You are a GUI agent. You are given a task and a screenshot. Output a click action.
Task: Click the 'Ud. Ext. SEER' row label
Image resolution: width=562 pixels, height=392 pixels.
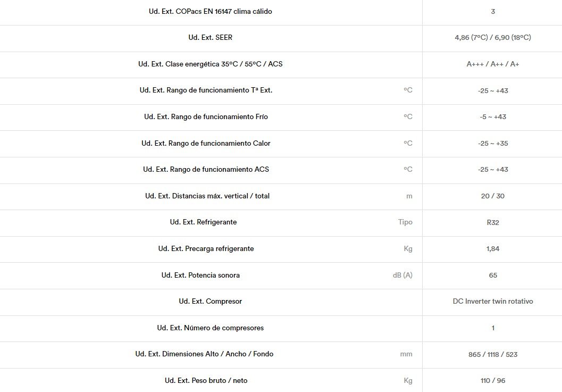(x=211, y=37)
